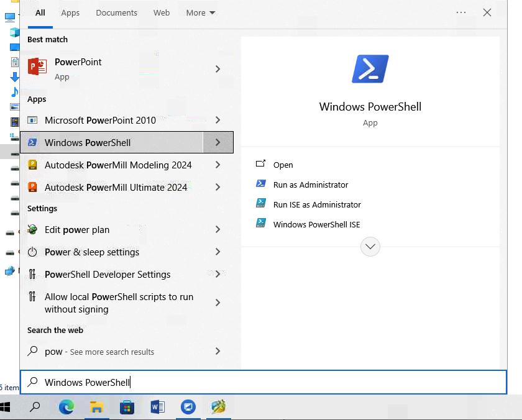The image size is (522, 420).
Task: Expand Autodesk PowerMill Ultimate 2024 arrow
Action: [217, 187]
